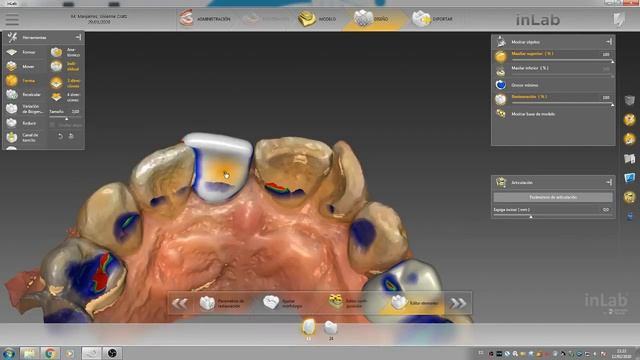
Task: Collapse the Herramientas panel with the pin
Action: [x=78, y=37]
